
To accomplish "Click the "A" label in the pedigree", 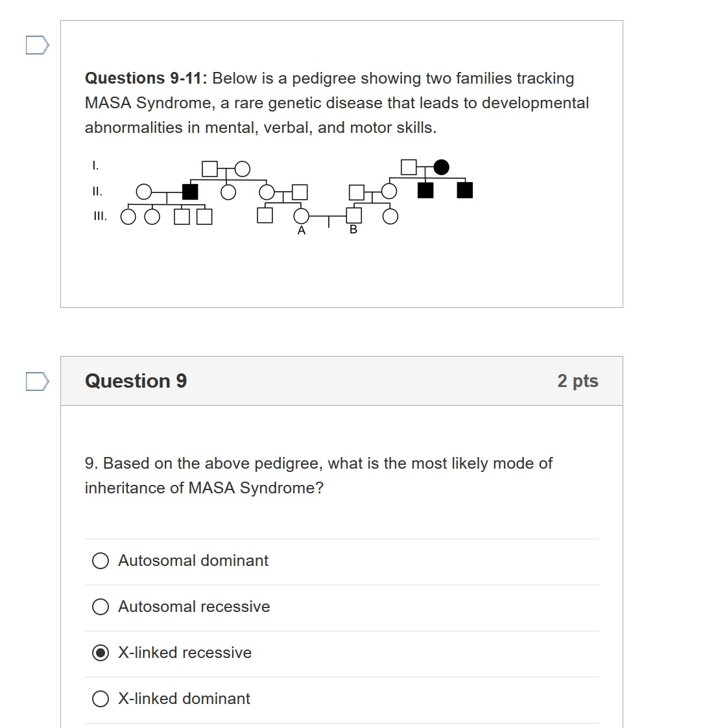I will click(301, 231).
